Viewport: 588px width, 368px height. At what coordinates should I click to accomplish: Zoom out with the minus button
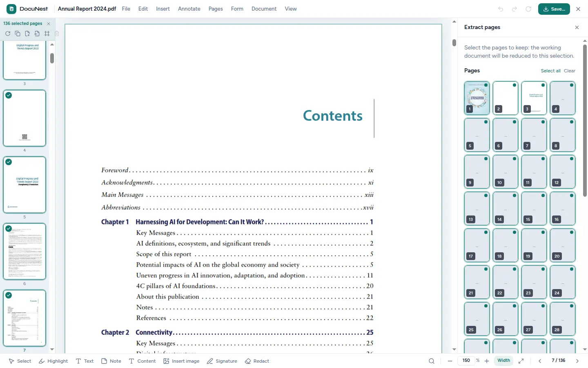pyautogui.click(x=450, y=361)
